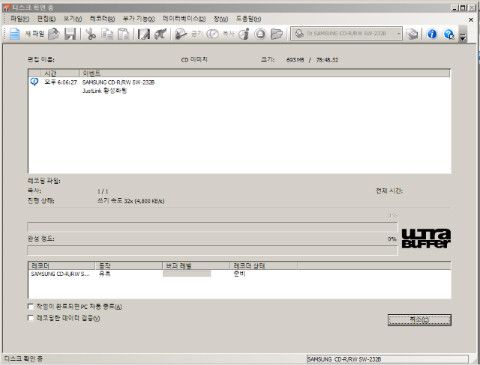
Task: Click the JustLink event line
Action: pos(104,91)
